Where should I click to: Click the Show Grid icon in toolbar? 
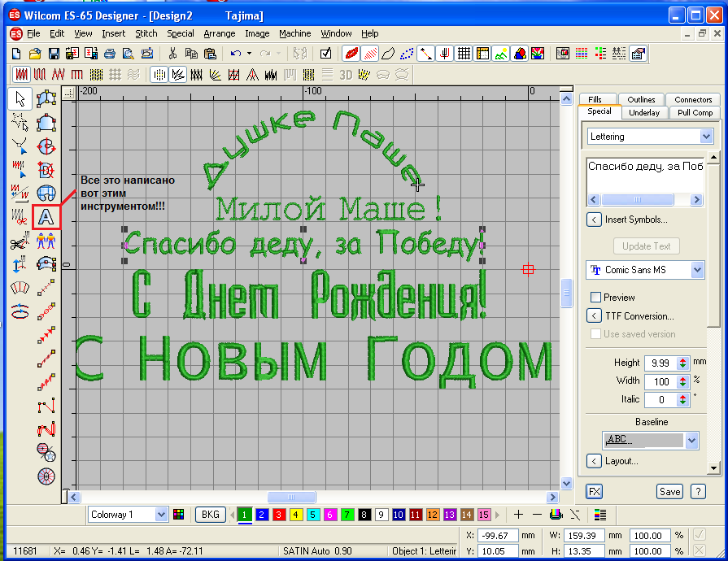(x=464, y=54)
